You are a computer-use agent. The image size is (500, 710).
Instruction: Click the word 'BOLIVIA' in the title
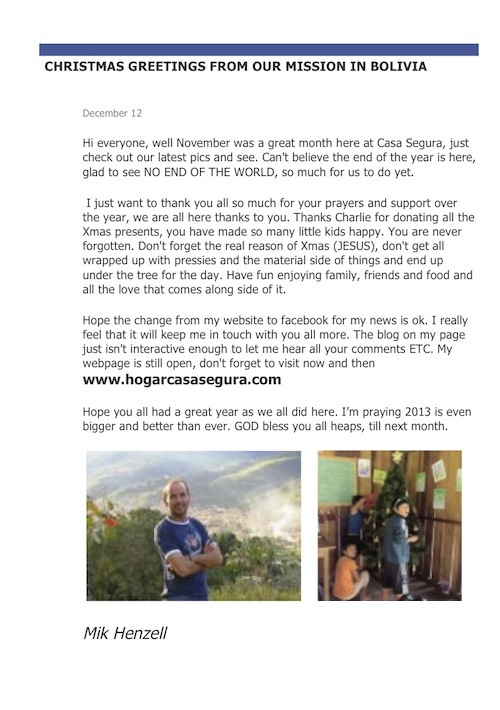click(x=399, y=67)
